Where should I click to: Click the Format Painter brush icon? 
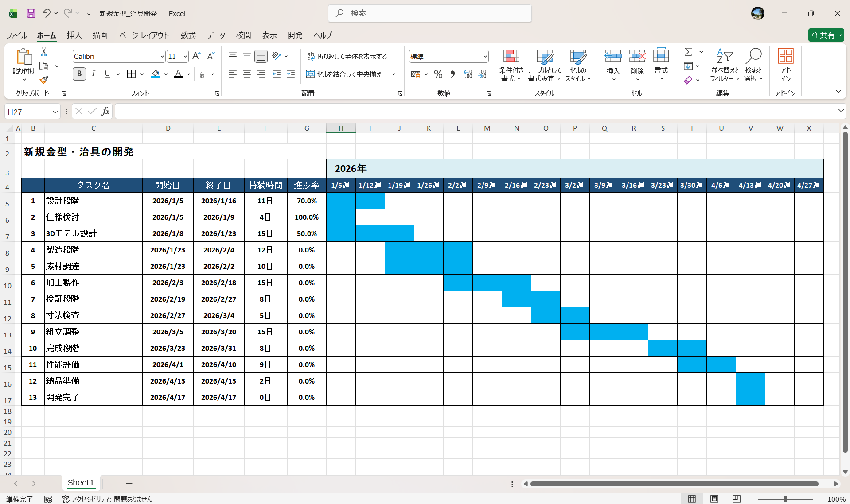(x=44, y=80)
